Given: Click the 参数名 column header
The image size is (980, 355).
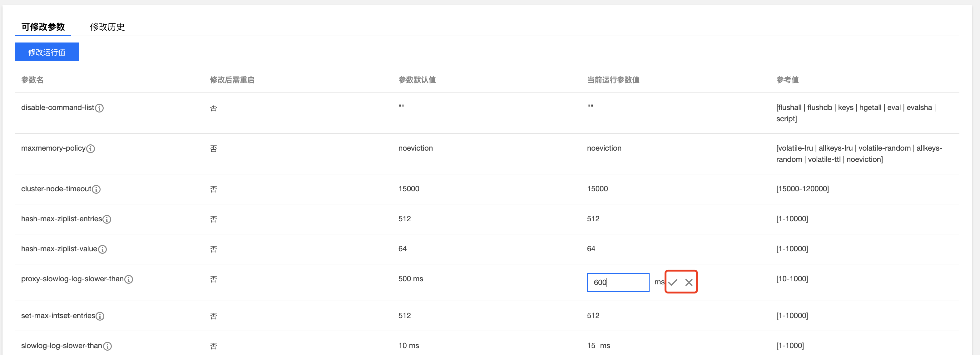Looking at the screenshot, I should pos(32,80).
